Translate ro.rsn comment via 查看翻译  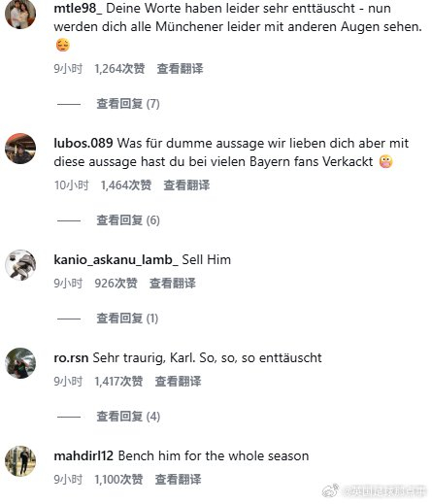[x=178, y=382]
